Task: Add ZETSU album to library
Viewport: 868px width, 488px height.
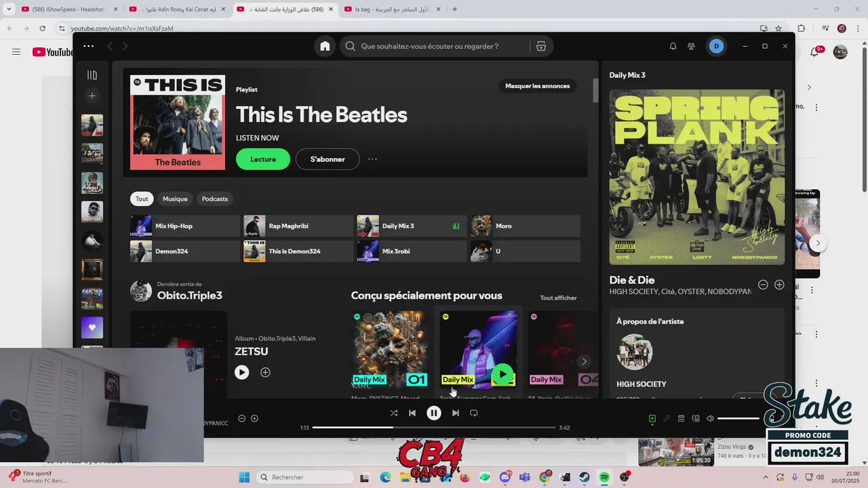Action: coord(265,372)
